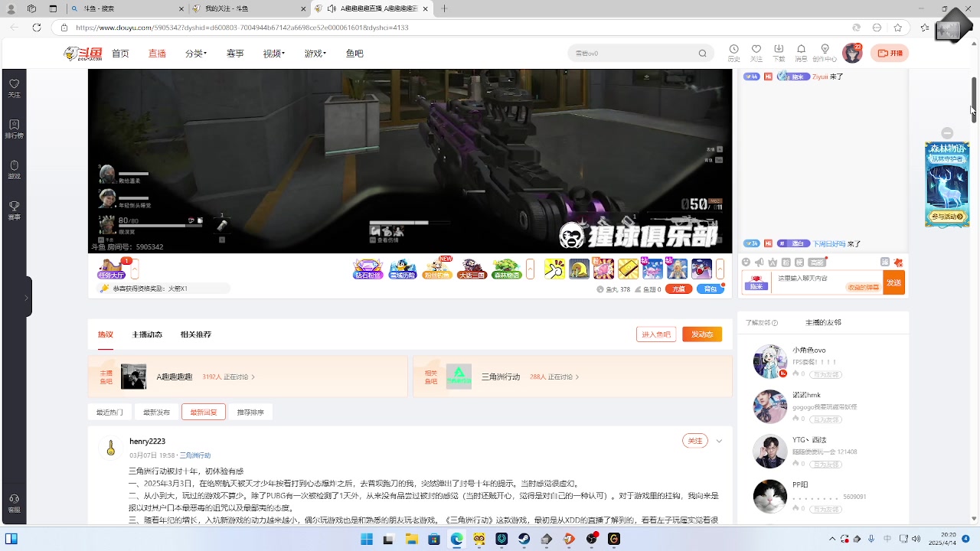Open the 消息 bell notifications icon

(801, 52)
